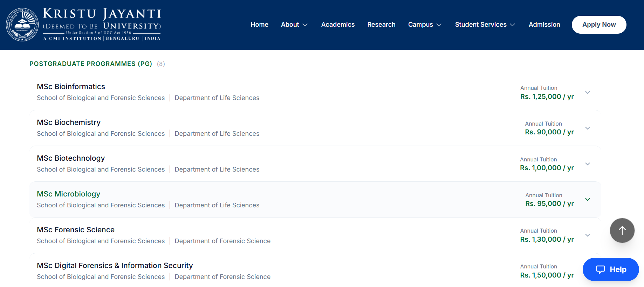This screenshot has height=287, width=644.
Task: Open the MSc Microbiology programme link
Action: pyautogui.click(x=69, y=194)
